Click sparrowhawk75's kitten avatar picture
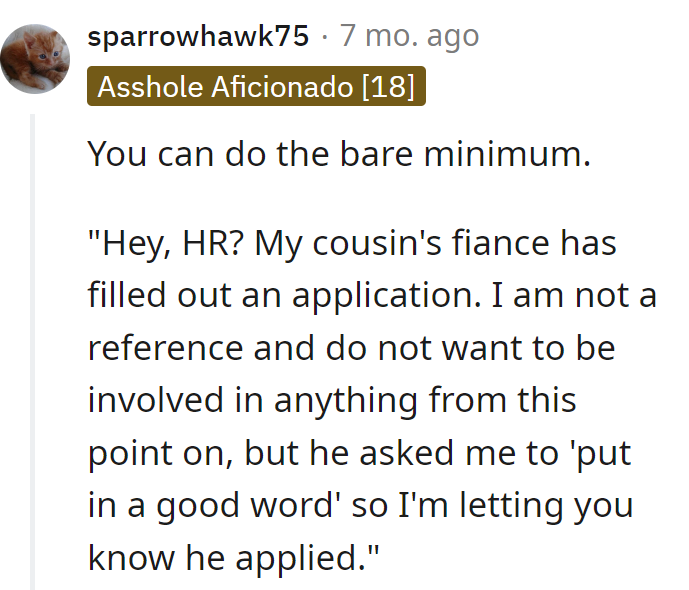The image size is (689, 590). 36,57
